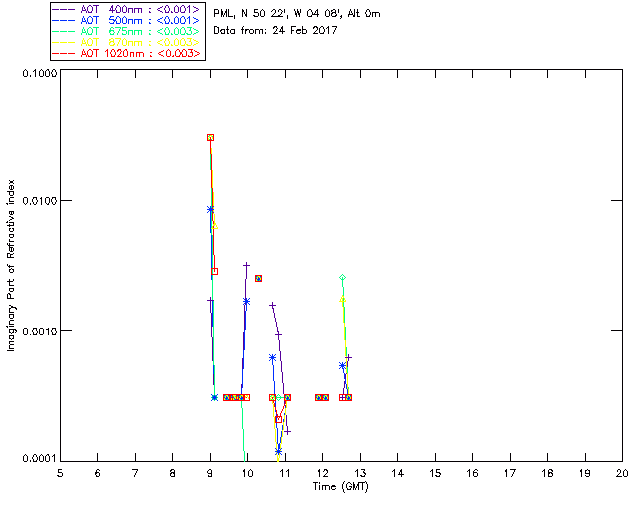Click the yellow triangle marker near hour 9
This screenshot has width=640, height=512.
pyautogui.click(x=215, y=226)
